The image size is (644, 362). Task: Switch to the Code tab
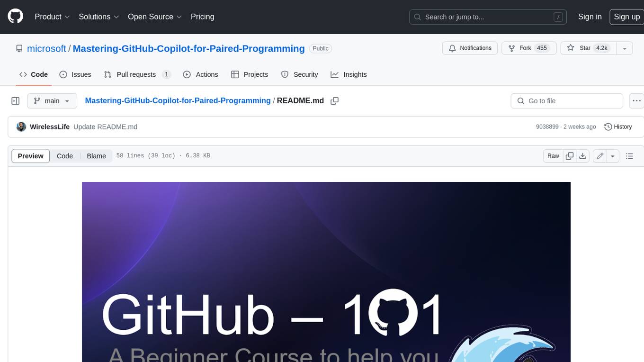tap(33, 74)
